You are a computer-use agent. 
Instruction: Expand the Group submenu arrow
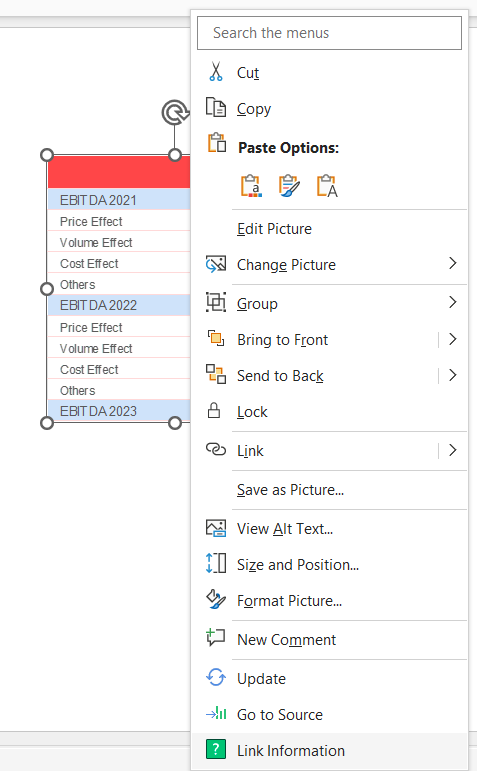coord(453,302)
